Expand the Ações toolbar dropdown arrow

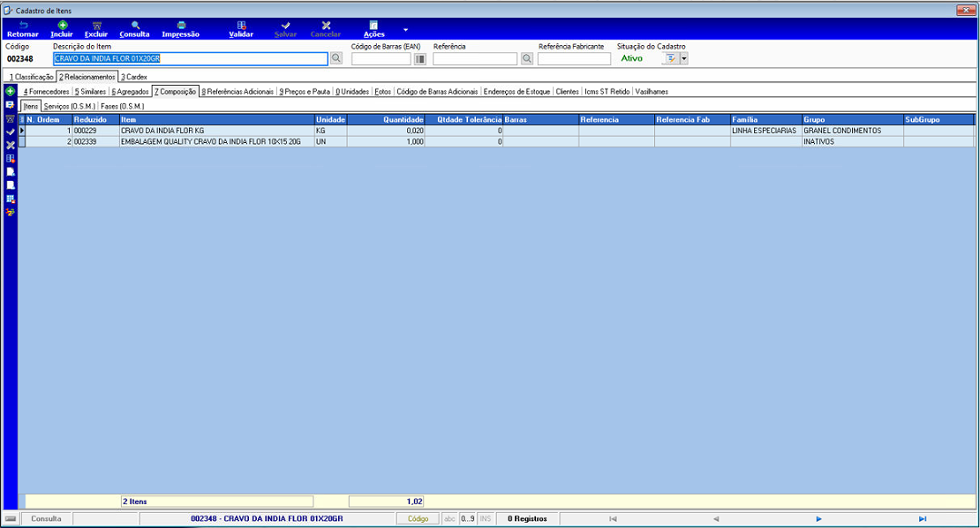(405, 29)
